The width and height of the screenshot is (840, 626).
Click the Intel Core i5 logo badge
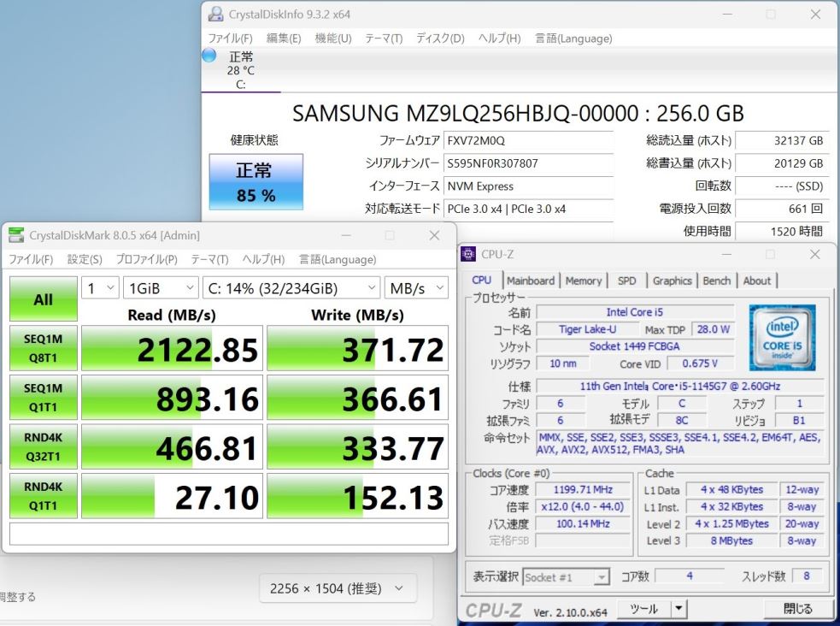[782, 337]
